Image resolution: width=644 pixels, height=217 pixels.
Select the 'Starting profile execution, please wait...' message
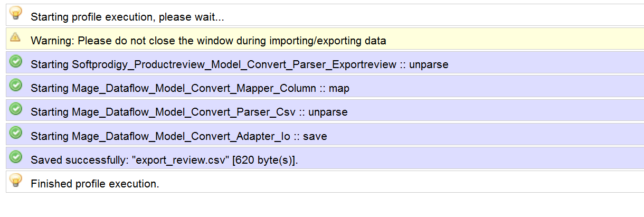pos(127,17)
